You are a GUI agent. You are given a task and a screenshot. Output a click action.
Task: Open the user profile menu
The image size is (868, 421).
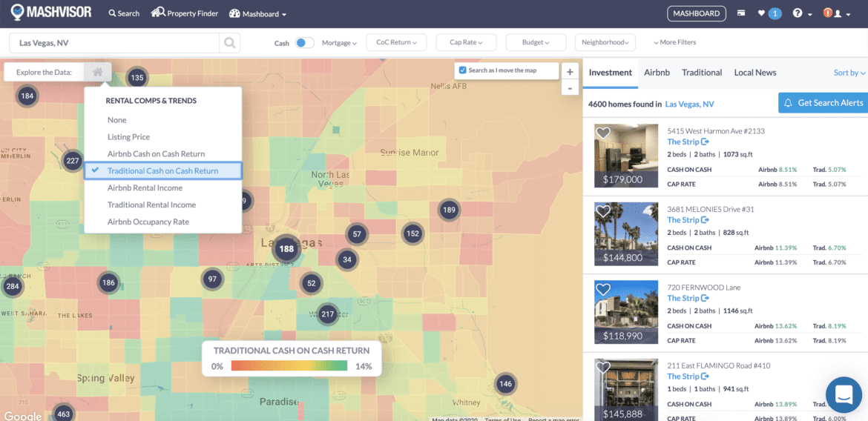[x=837, y=13]
